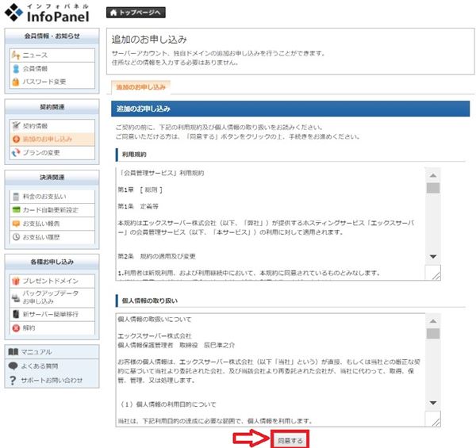This screenshot has width=476, height=448.
Task: Click the カード自動更新設定 card icon
Action: point(15,209)
